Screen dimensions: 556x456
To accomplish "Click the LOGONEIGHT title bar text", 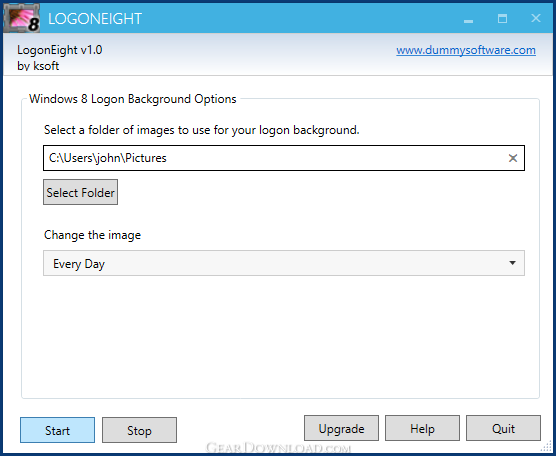I will pyautogui.click(x=95, y=19).
